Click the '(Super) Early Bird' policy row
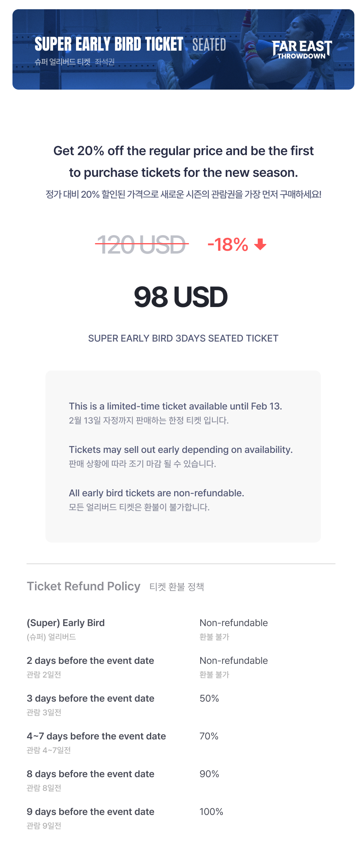The image size is (362, 868). 66,623
